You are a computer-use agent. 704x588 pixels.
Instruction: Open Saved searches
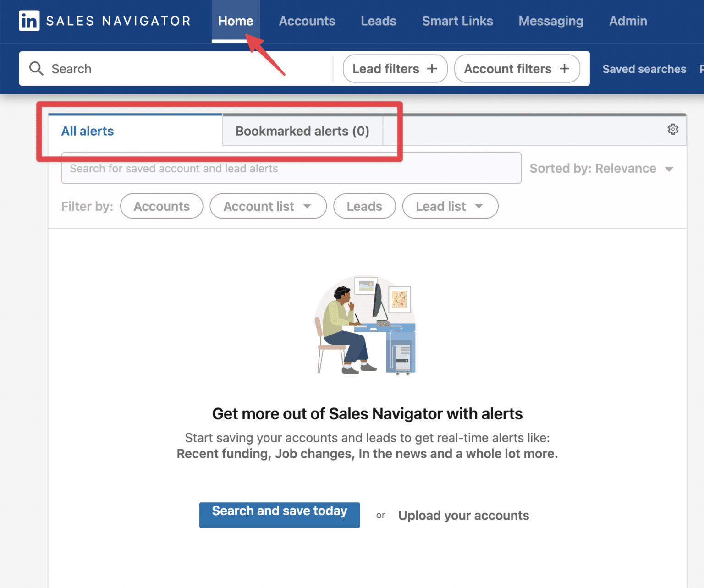point(643,68)
